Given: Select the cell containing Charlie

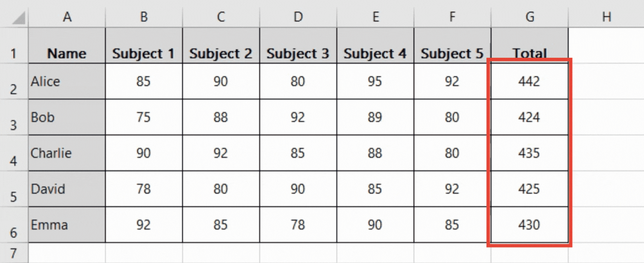Looking at the screenshot, I should [x=67, y=153].
